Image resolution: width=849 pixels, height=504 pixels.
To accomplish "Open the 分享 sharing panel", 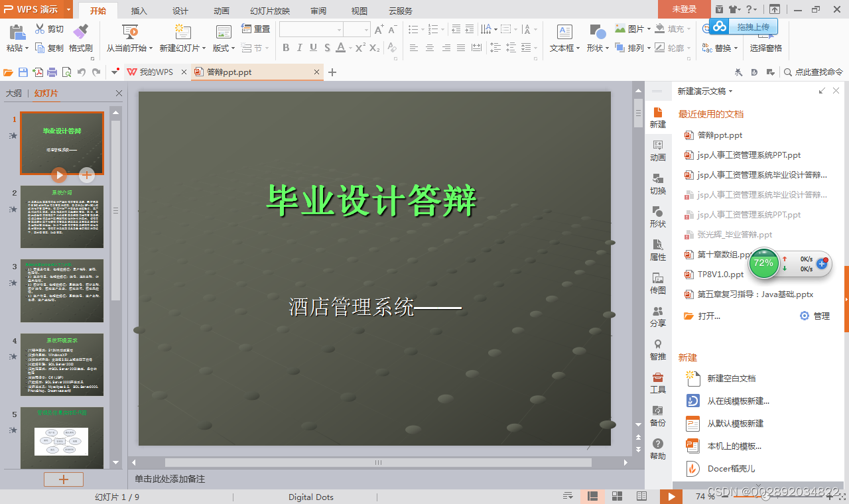I will pos(657,315).
